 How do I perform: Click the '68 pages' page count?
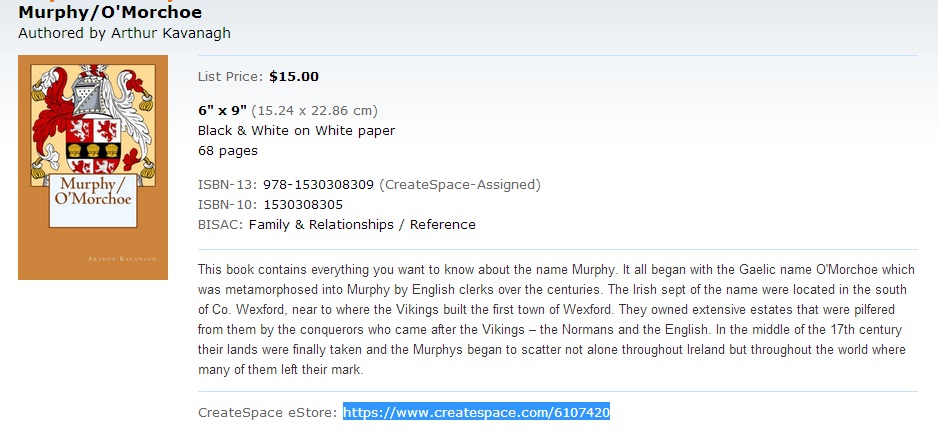[228, 151]
